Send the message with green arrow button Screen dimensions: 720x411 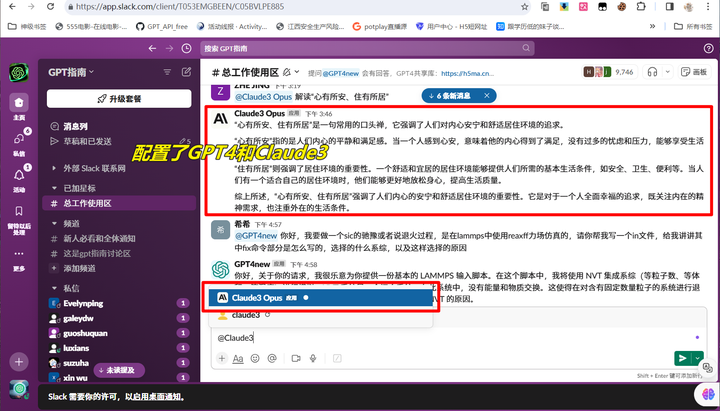683,359
